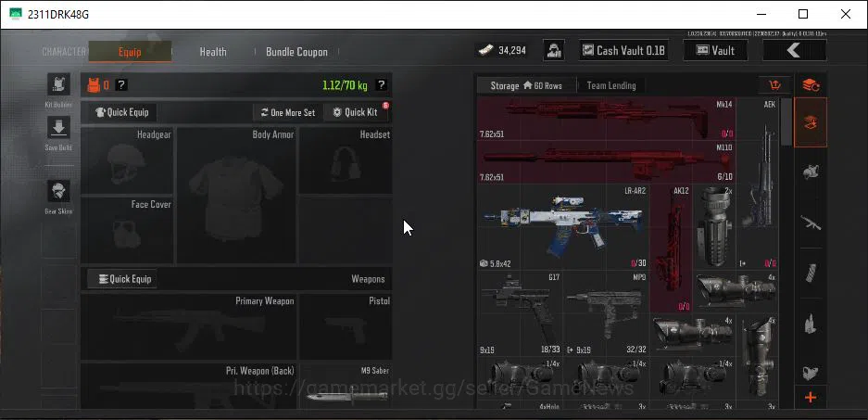Open the Bundle Coupon tab
The width and height of the screenshot is (868, 420).
point(296,52)
